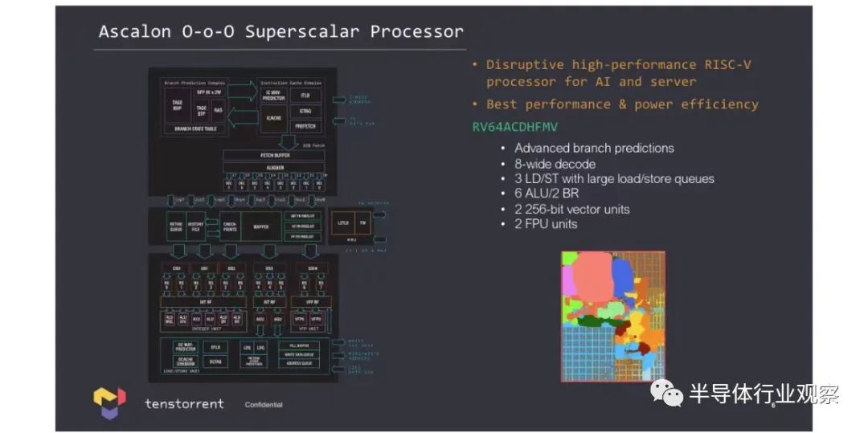868x433 pixels.
Task: Select the 'RV64ACDHFMV' text
Action: tap(515, 127)
